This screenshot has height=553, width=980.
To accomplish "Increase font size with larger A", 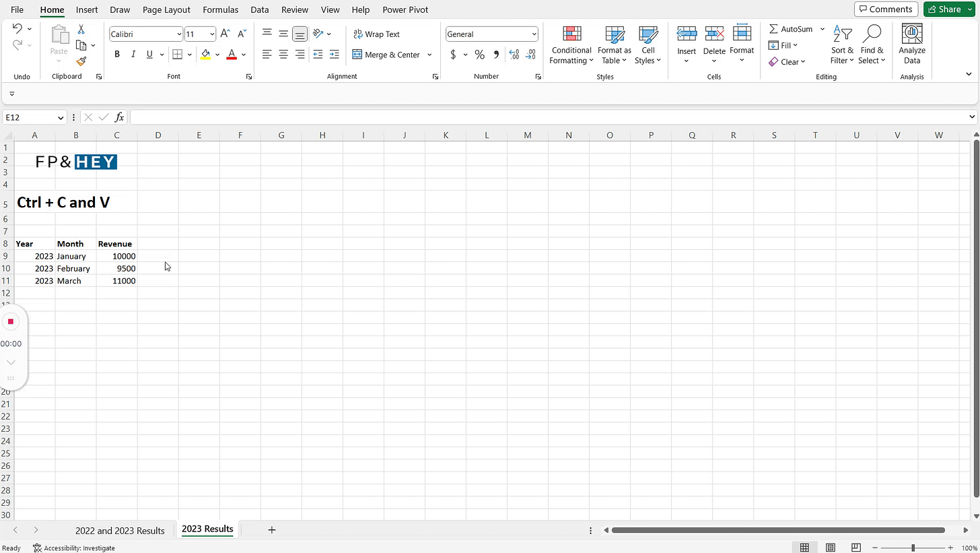I will (x=225, y=34).
